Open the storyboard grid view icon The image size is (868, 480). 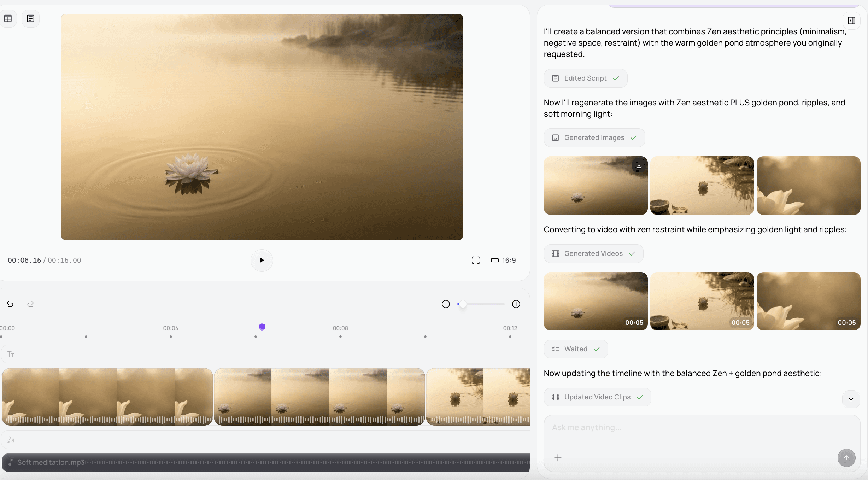(x=8, y=18)
